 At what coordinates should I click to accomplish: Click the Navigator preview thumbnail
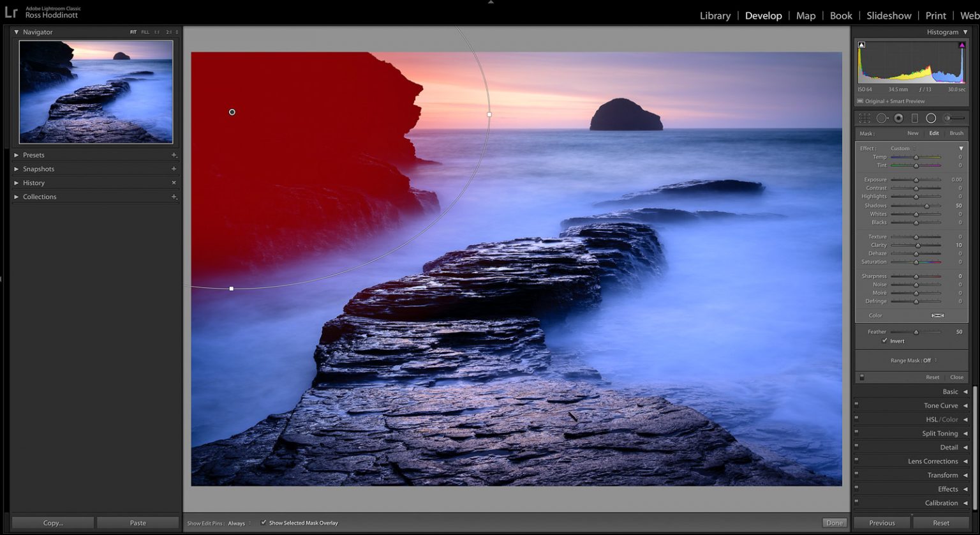tap(96, 91)
